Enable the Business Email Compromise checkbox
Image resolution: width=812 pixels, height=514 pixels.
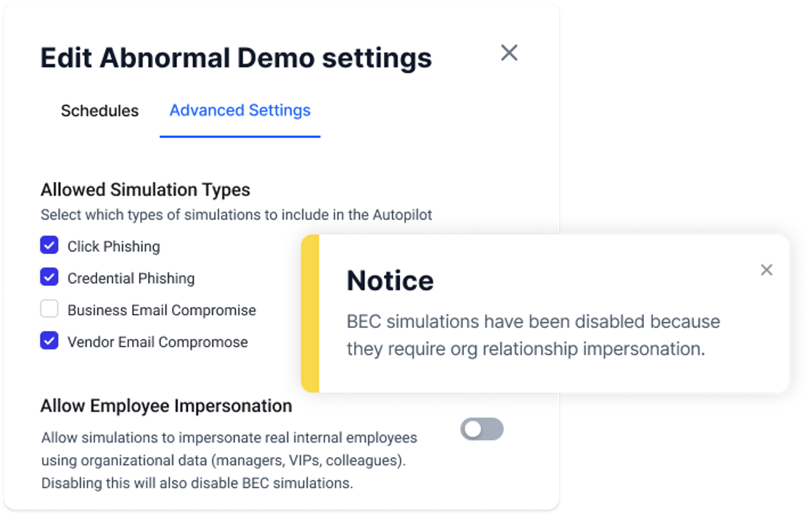coord(49,309)
